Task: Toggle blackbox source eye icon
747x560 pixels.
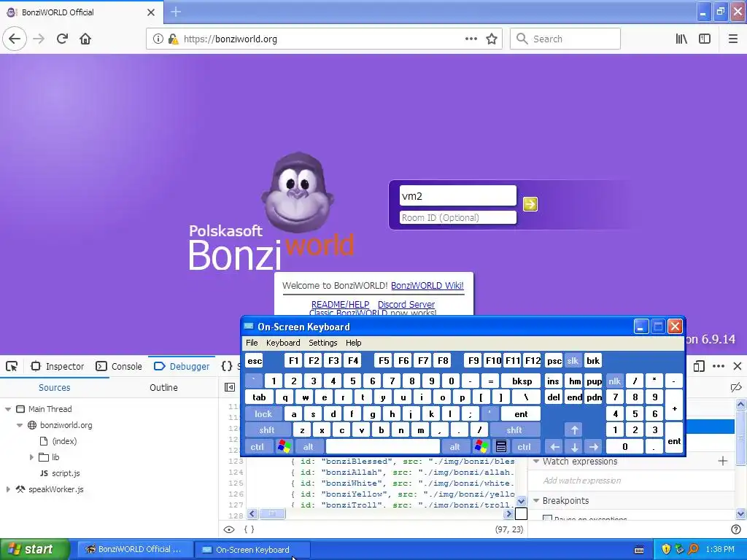Action: coord(229,529)
